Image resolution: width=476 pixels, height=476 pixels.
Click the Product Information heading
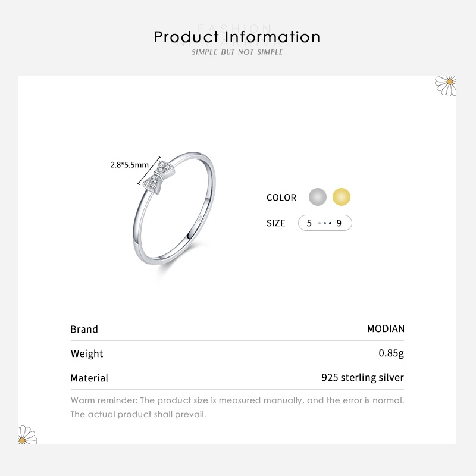tap(237, 37)
